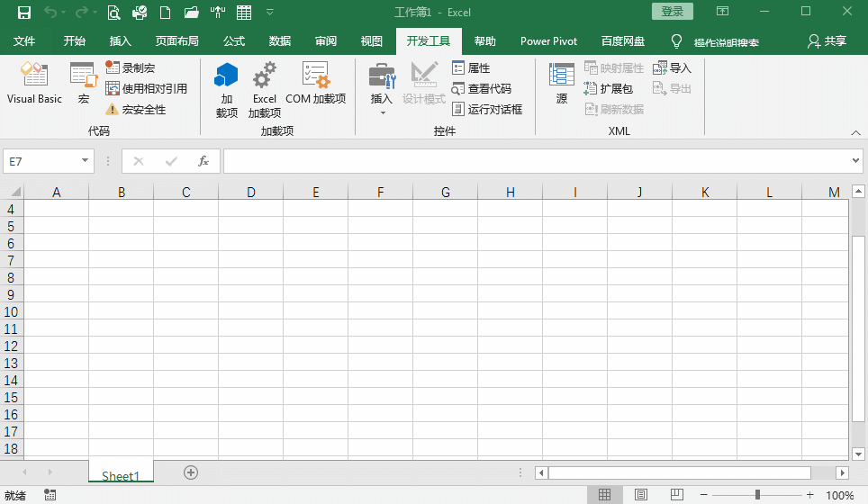Click the Undo arrow in quick access toolbar
The height and width of the screenshot is (504, 868).
50,13
